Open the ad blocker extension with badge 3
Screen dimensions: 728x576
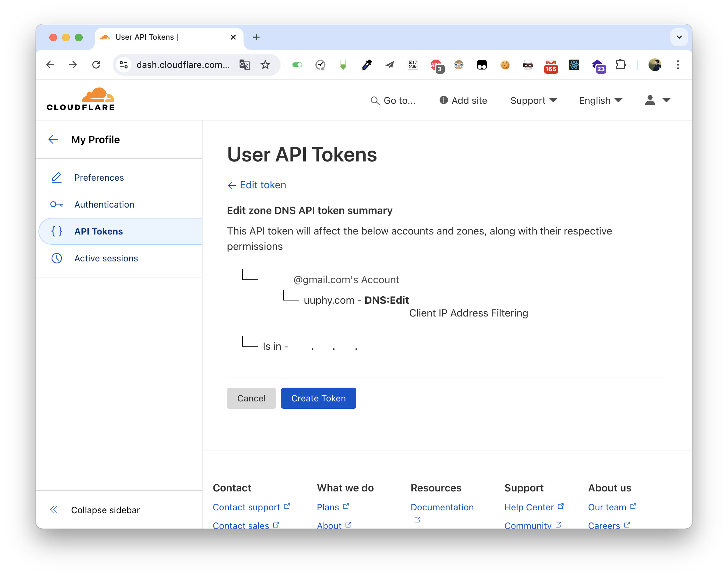[437, 65]
